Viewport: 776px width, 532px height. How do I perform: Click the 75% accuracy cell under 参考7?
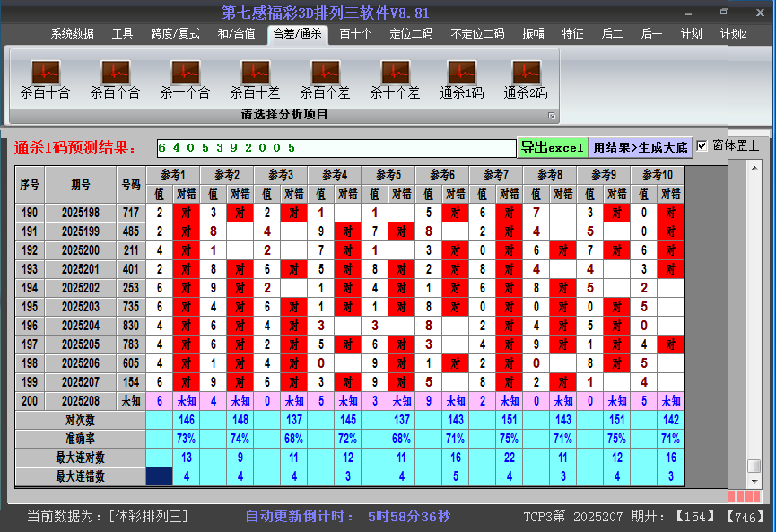pyautogui.click(x=510, y=439)
